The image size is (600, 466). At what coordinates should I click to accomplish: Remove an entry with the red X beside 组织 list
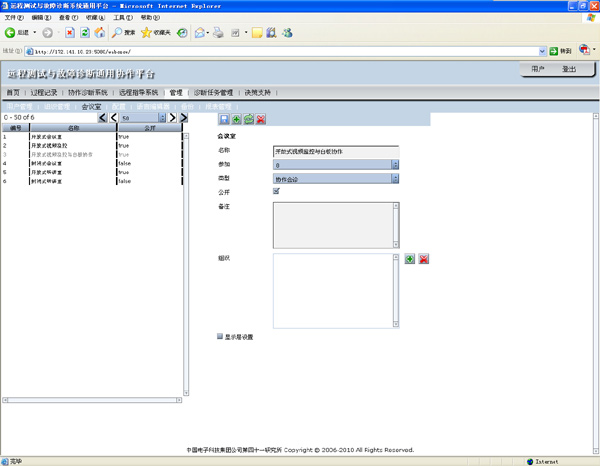[424, 259]
